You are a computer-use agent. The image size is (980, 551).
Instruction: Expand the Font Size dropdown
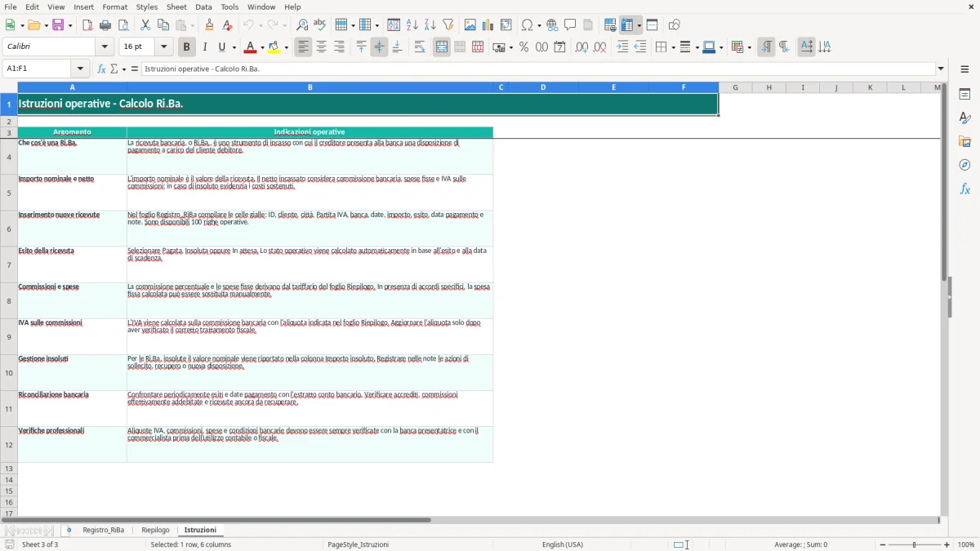click(x=164, y=47)
